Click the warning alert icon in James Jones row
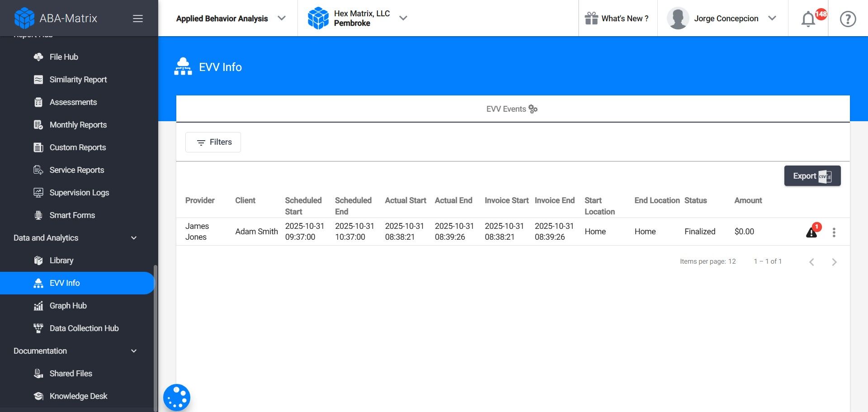The height and width of the screenshot is (412, 868). pos(811,232)
